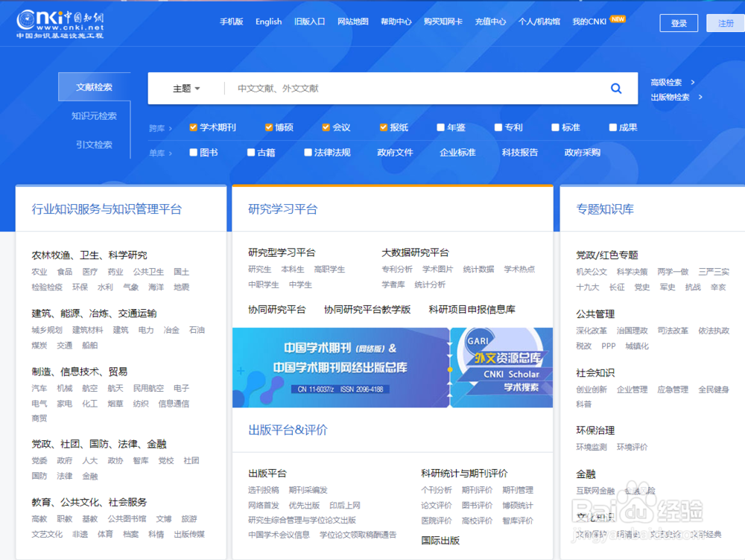Open the 出版物检索 link
Screen dimensions: 745x560
(670, 98)
